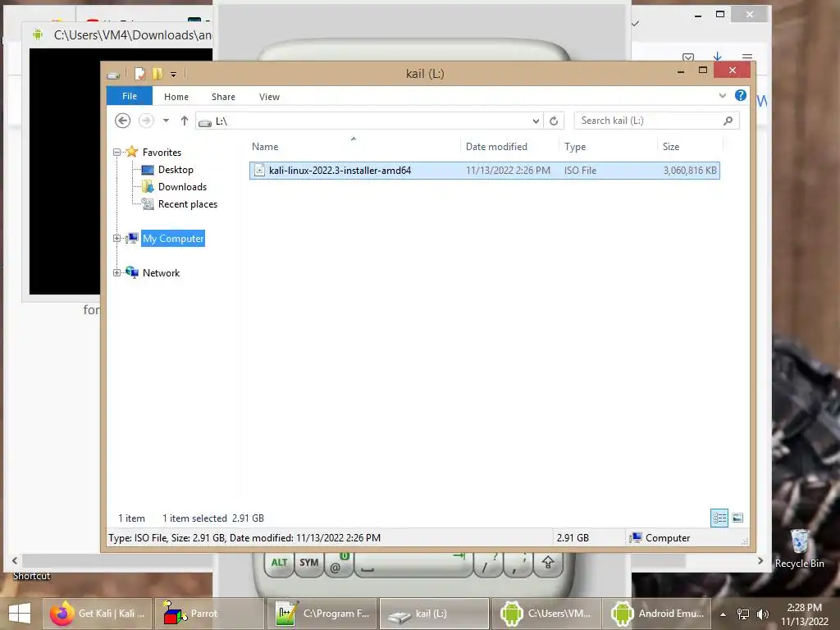
Task: Open Recycle Bin desktop icon
Action: [799, 549]
